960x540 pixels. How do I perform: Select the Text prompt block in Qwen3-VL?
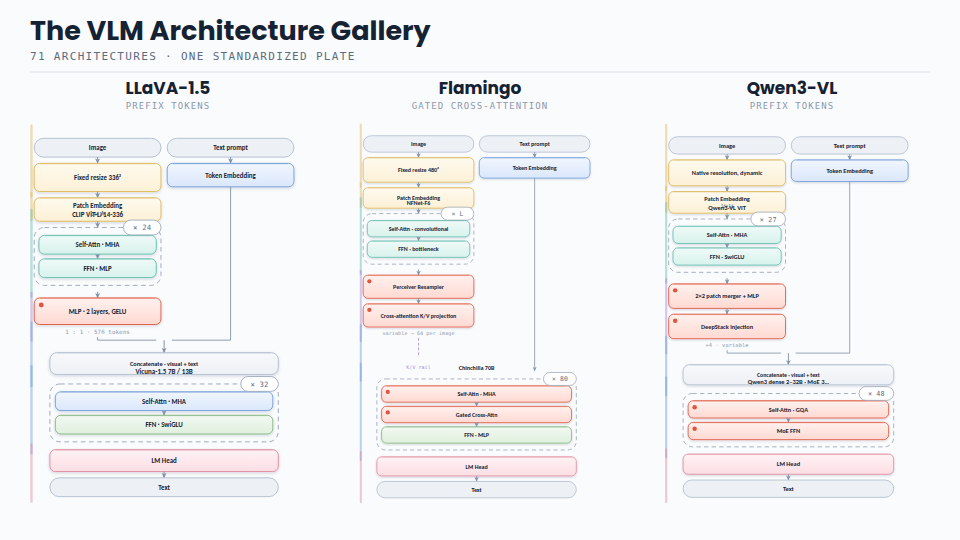point(850,146)
